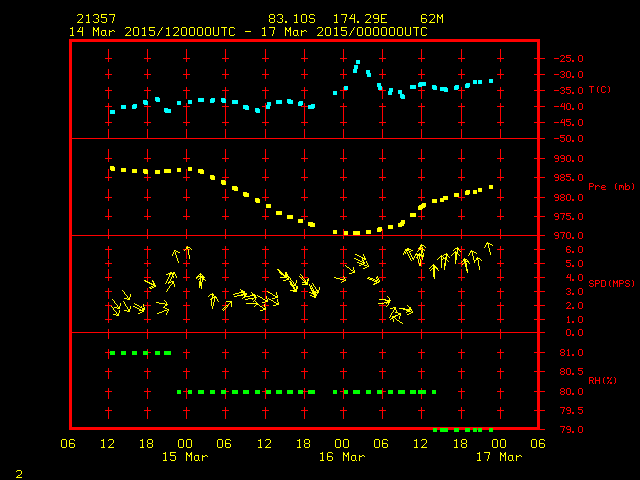Click the station ID text 21357
Viewport: 640px width, 480px height.
pos(96,19)
